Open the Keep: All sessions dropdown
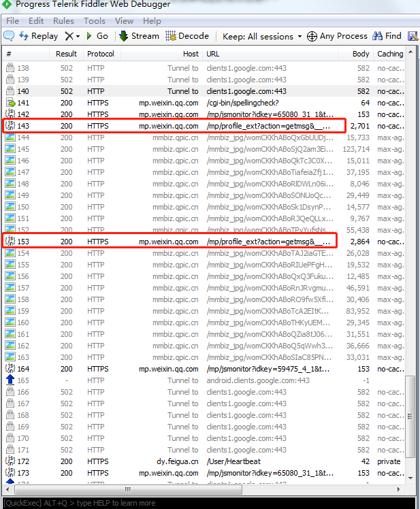 [x=262, y=36]
